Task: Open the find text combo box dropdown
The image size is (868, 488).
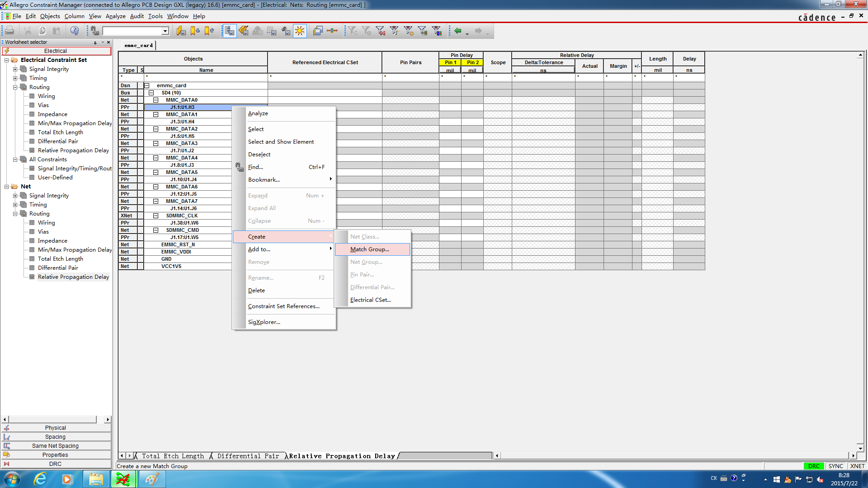Action: (165, 31)
